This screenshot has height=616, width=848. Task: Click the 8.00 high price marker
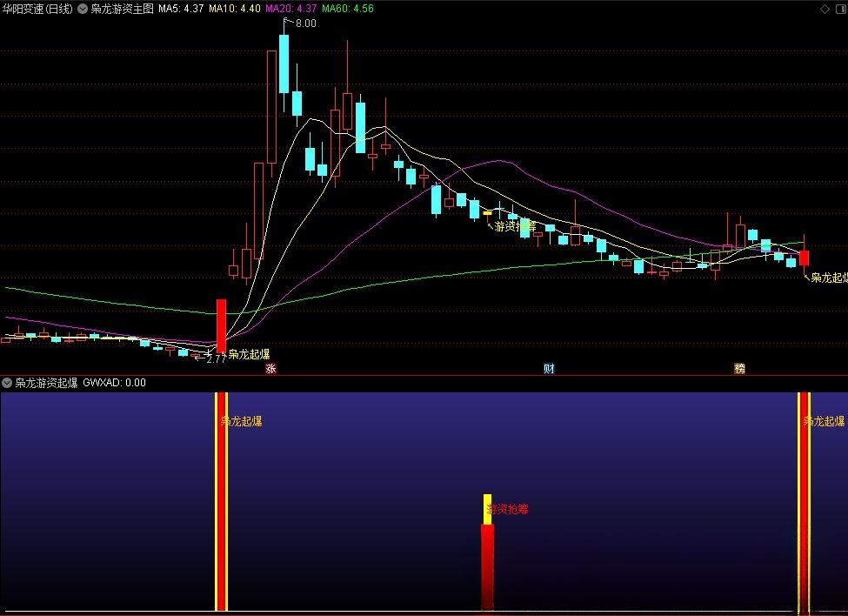(304, 23)
